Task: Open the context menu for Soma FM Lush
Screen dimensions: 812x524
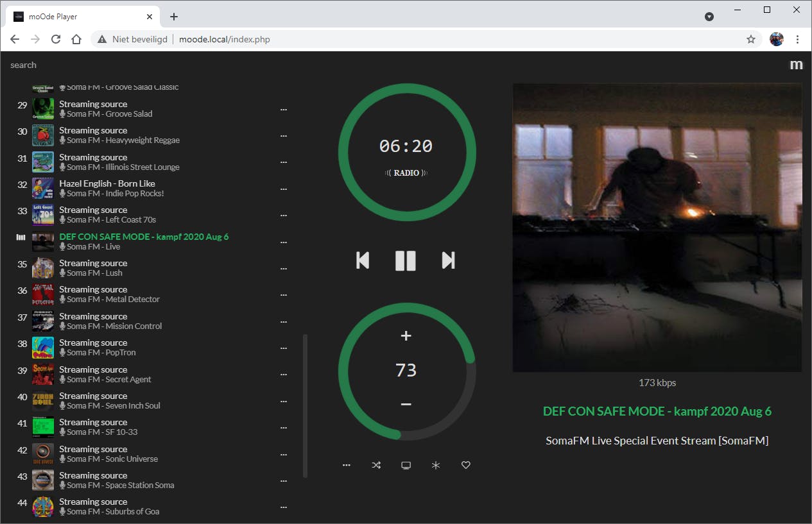Action: pos(283,267)
